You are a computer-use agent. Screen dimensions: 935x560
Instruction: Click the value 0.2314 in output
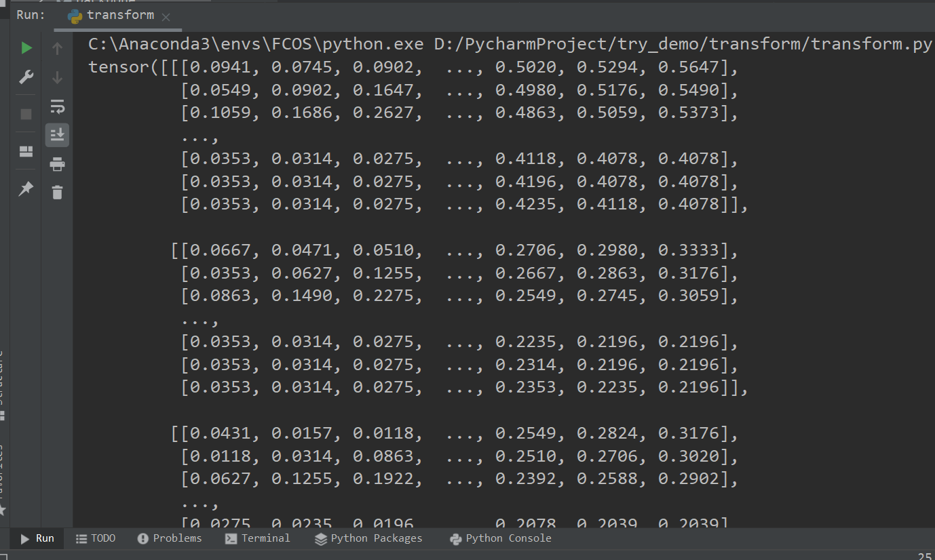coord(526,365)
